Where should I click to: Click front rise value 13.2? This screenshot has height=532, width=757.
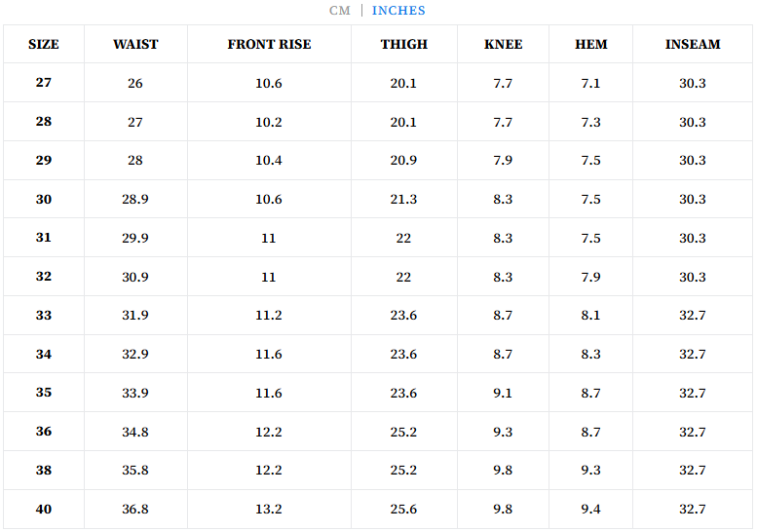[x=269, y=510]
